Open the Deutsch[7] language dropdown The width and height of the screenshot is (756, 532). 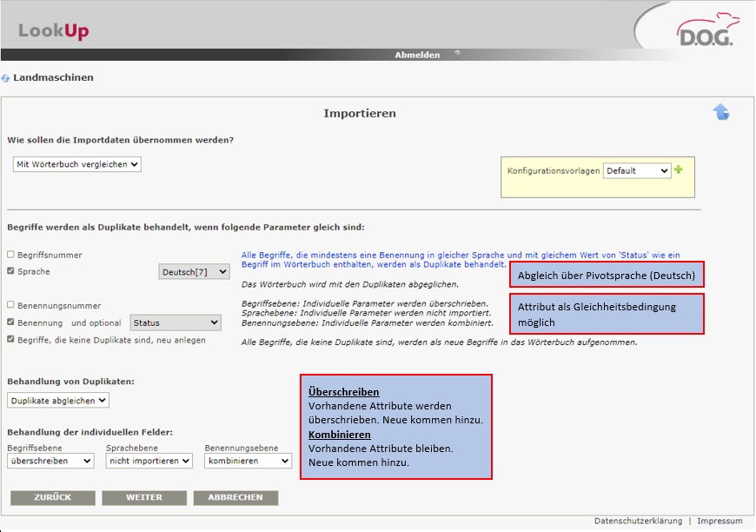coord(194,272)
